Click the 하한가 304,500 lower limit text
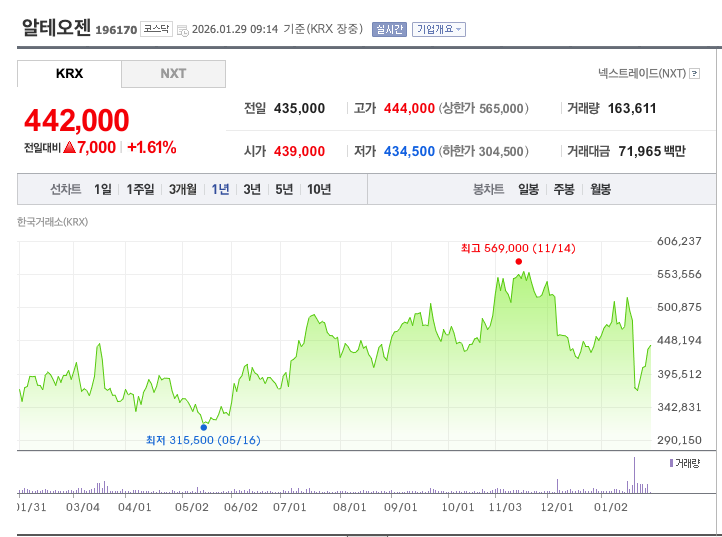722x537 pixels. point(483,152)
